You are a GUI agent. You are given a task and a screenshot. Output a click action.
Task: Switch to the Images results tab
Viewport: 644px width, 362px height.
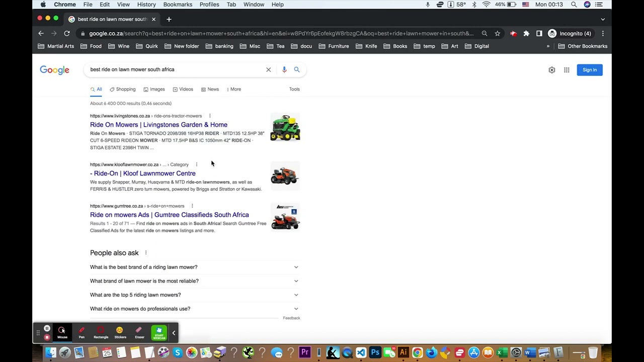tap(154, 89)
